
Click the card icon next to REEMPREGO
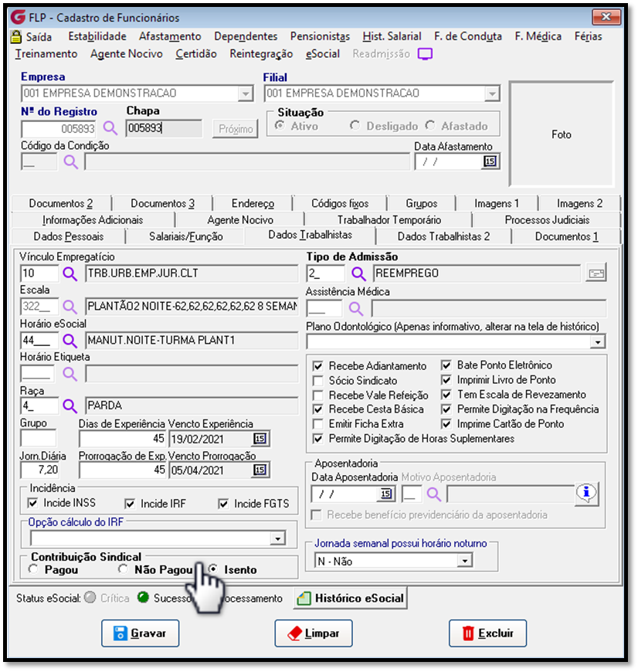coord(596,273)
